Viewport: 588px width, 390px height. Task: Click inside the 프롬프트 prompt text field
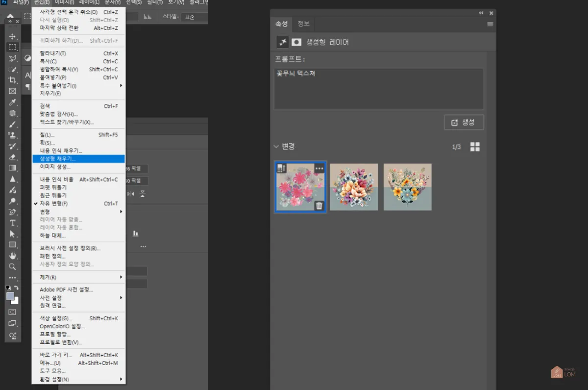379,89
